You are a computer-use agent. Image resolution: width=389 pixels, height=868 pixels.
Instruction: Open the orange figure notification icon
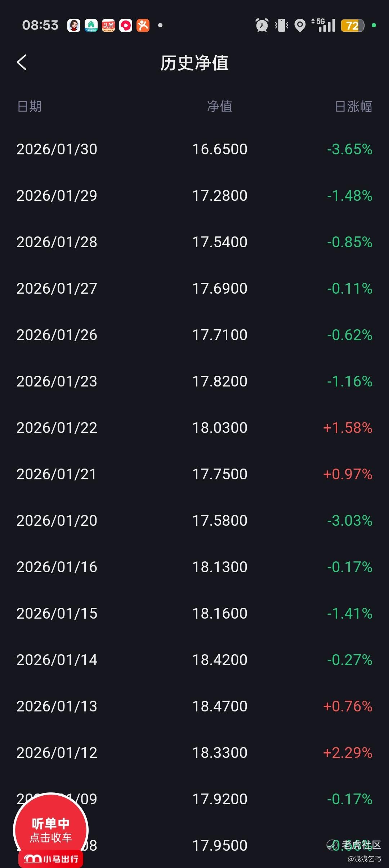click(143, 26)
